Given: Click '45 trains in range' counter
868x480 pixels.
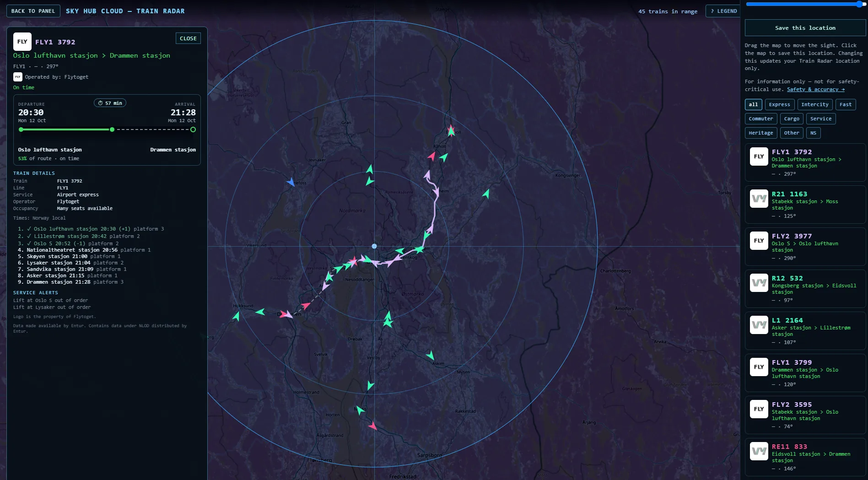Looking at the screenshot, I should (x=668, y=11).
